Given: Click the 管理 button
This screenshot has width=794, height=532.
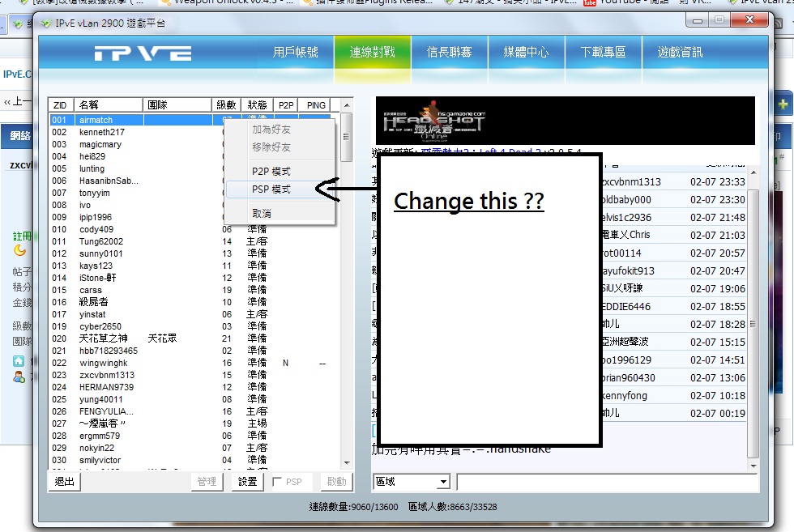Looking at the screenshot, I should pyautogui.click(x=207, y=481).
